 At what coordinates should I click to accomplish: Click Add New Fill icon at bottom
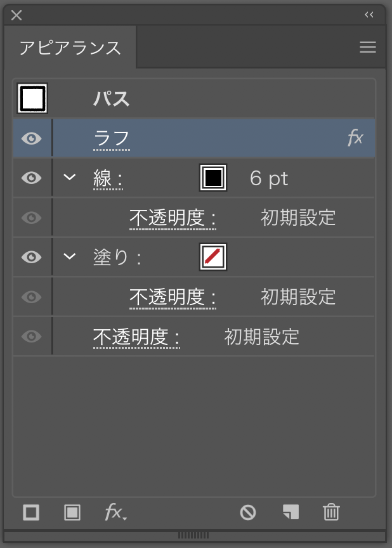(72, 512)
